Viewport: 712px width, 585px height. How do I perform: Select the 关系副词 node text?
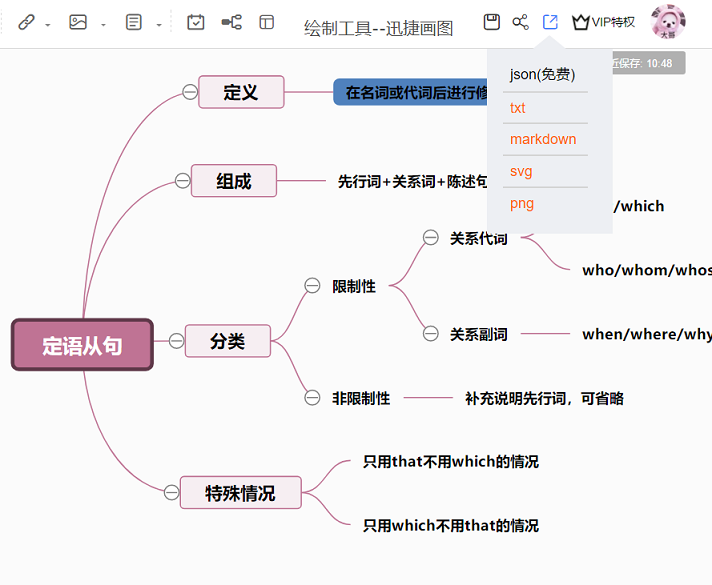click(x=479, y=334)
